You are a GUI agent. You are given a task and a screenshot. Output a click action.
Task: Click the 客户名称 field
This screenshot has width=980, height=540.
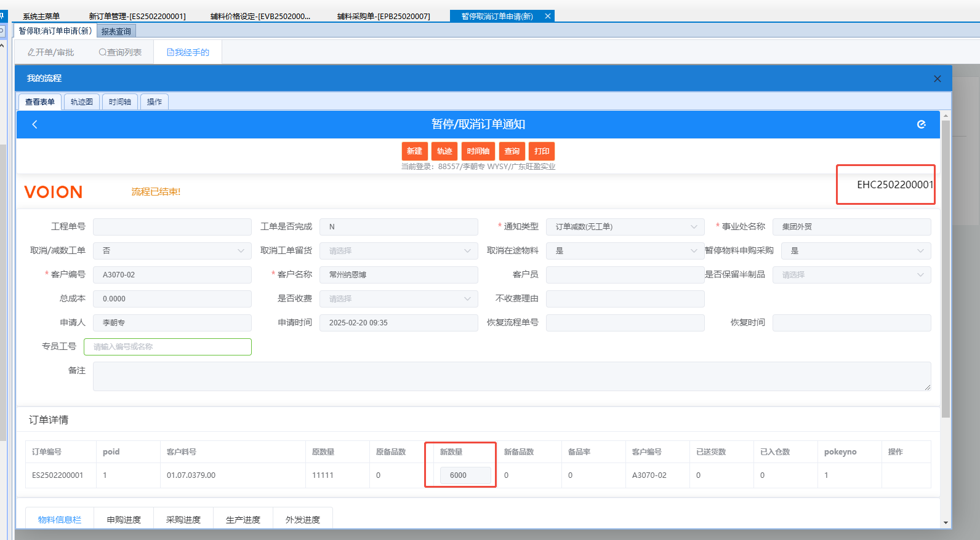coord(399,275)
